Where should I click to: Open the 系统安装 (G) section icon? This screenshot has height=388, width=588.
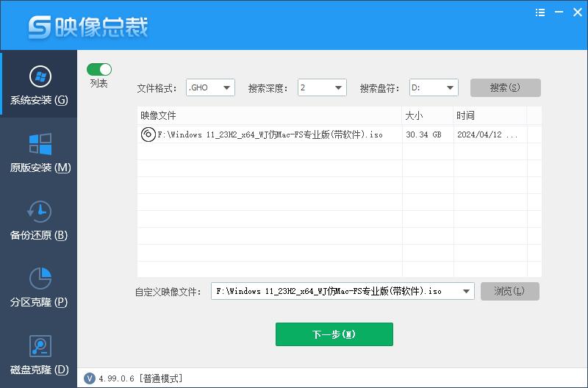coord(39,76)
